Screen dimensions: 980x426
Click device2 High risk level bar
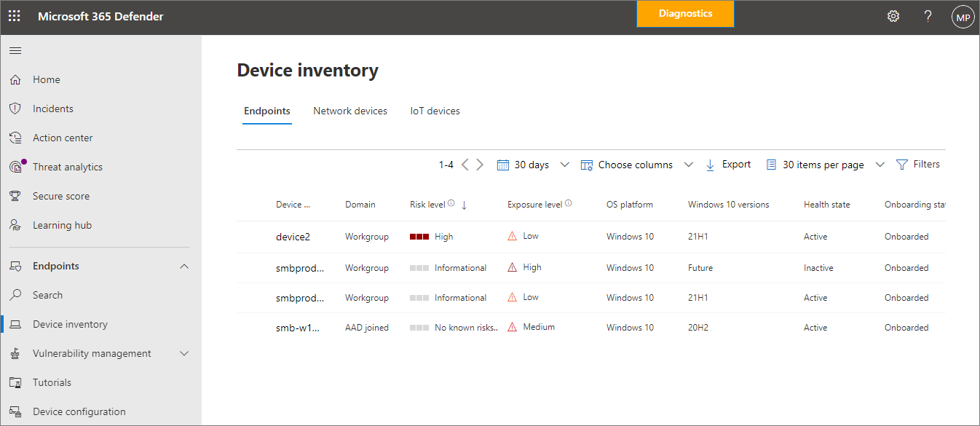coord(419,237)
